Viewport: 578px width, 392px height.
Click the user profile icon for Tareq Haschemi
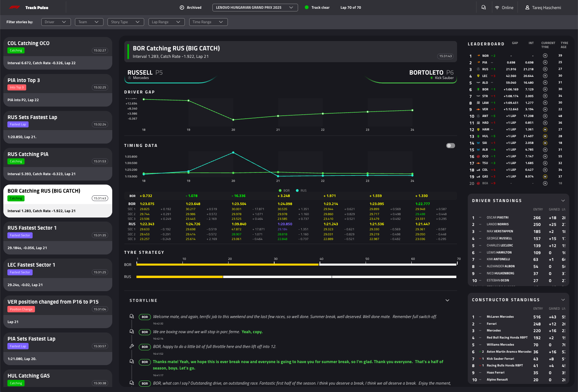point(527,7)
